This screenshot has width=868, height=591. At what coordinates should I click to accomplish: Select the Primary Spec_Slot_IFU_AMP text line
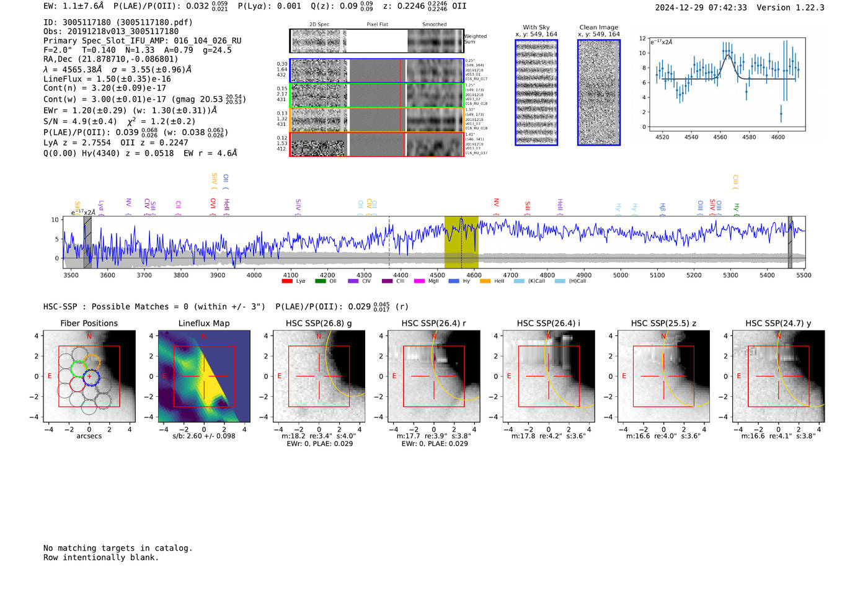143,41
